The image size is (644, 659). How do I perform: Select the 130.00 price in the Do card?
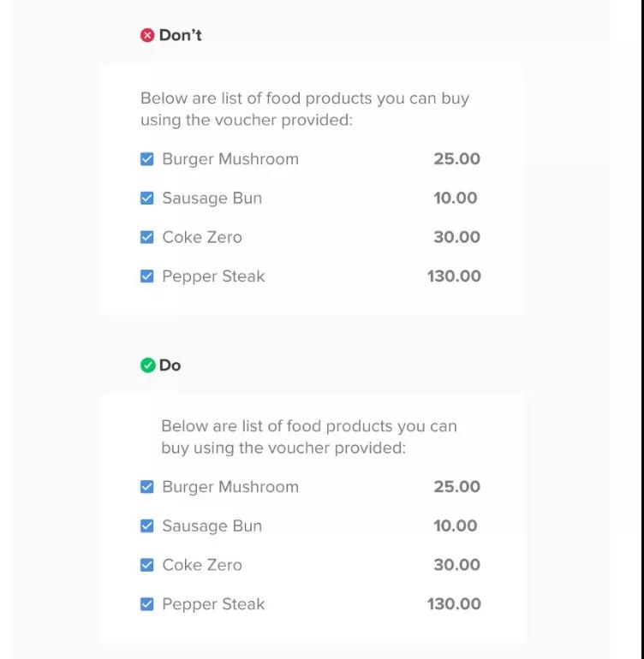point(454,604)
